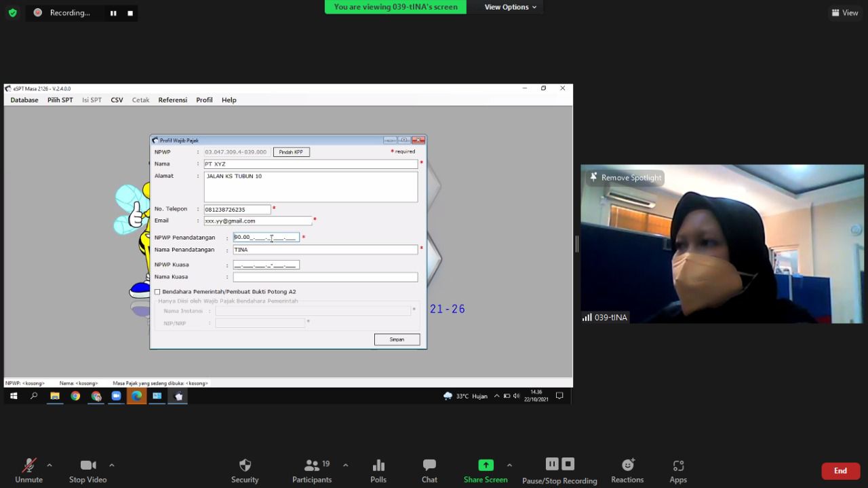Open the Zoom Security shield icon
The height and width of the screenshot is (488, 868).
[x=245, y=466]
